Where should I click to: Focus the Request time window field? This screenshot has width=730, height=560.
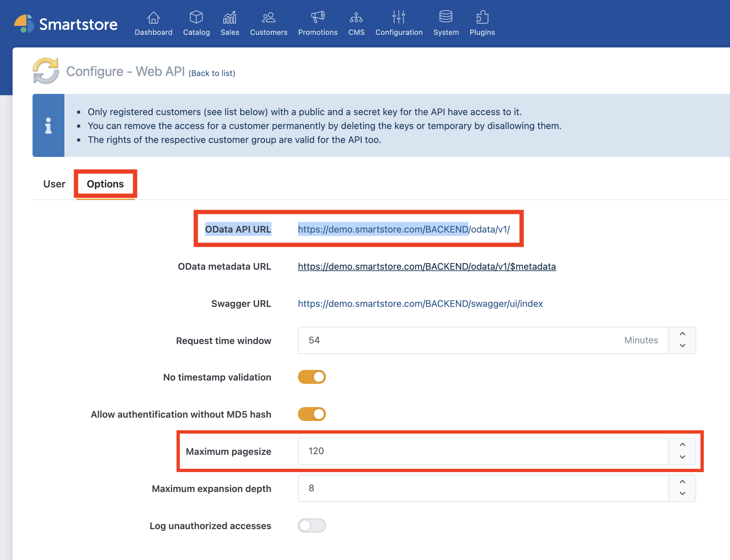(483, 340)
